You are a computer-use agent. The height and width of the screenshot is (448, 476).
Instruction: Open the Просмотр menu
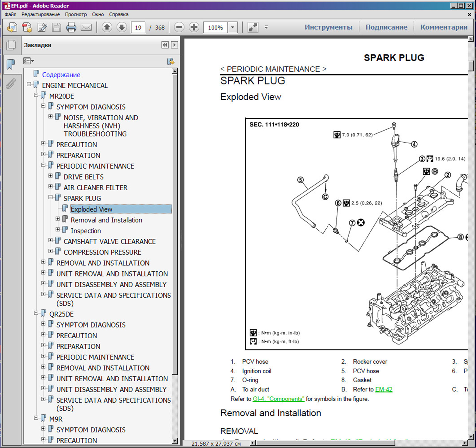click(x=76, y=14)
